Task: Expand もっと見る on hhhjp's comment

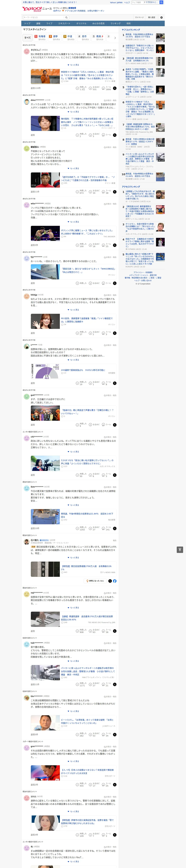Action: pyautogui.click(x=73, y=310)
